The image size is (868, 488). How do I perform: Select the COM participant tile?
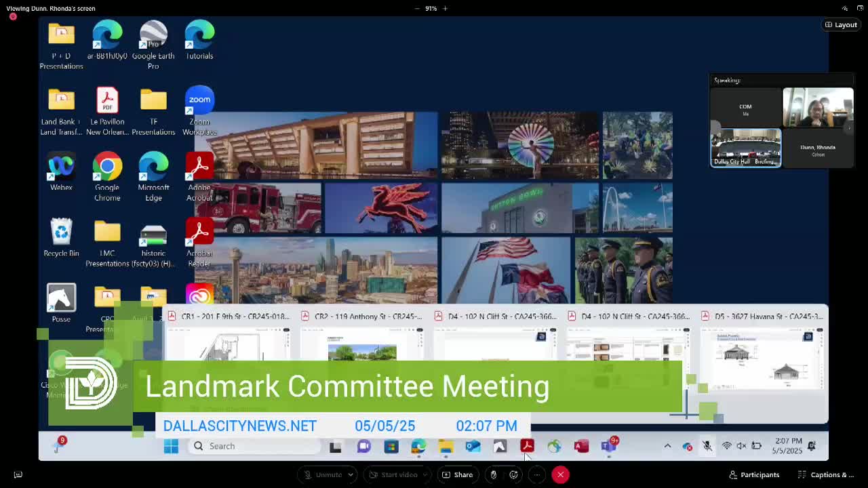click(x=745, y=107)
